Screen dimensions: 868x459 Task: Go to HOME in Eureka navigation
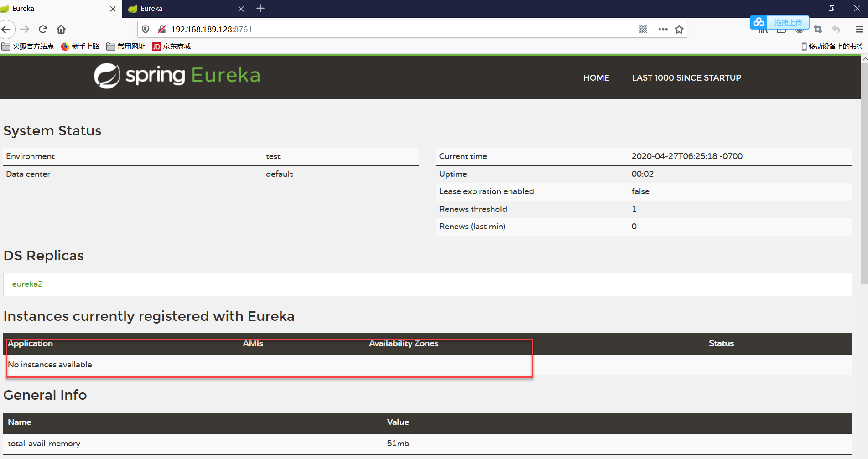click(596, 77)
